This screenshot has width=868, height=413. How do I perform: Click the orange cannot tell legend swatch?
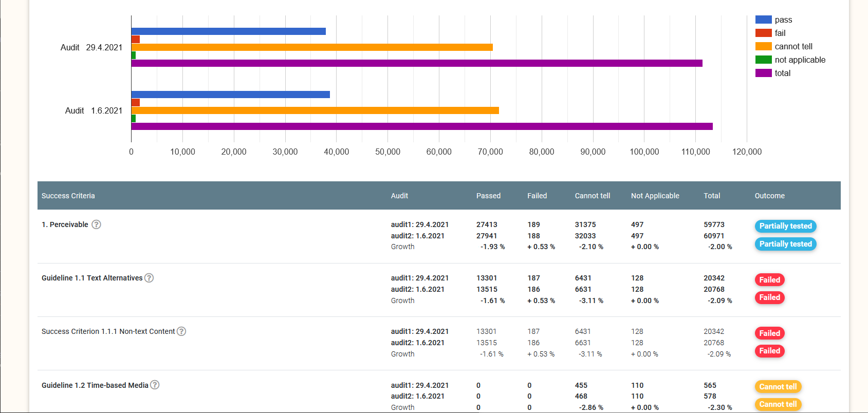[764, 46]
